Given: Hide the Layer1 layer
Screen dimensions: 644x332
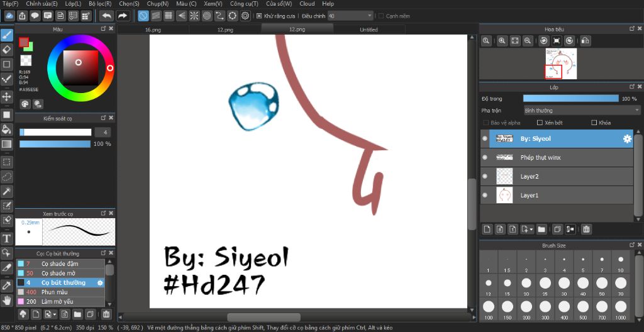Looking at the screenshot, I should (x=485, y=195).
